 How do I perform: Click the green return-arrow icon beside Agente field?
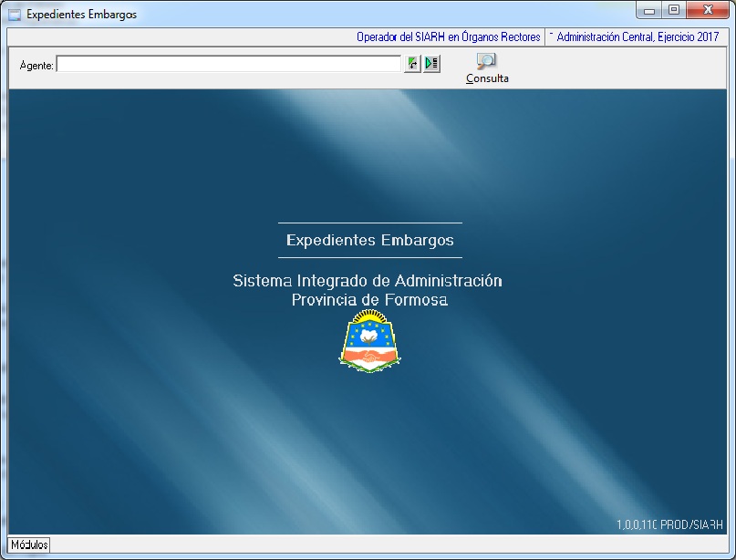coord(412,63)
